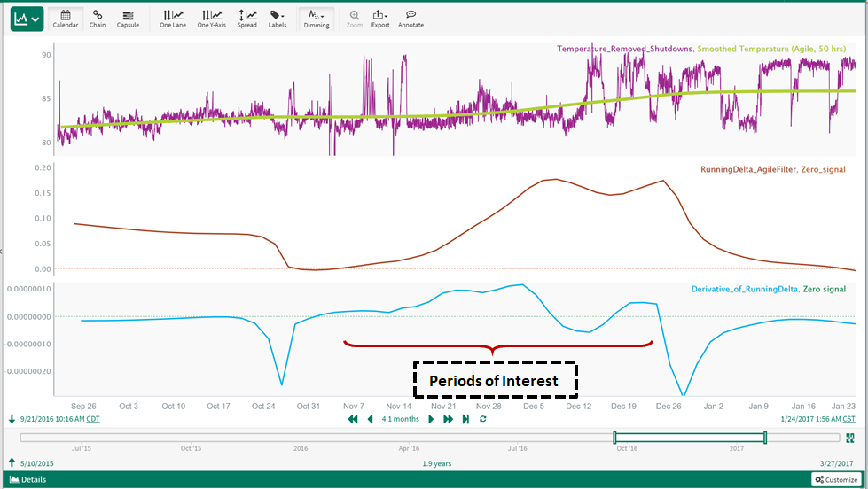Open the Dimming options dropdown
The image size is (868, 489).
[317, 19]
